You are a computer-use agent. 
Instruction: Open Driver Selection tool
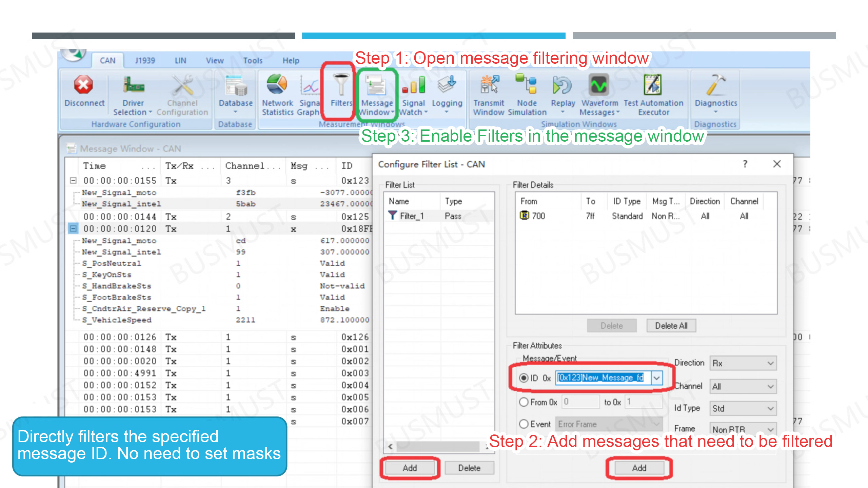tap(133, 85)
